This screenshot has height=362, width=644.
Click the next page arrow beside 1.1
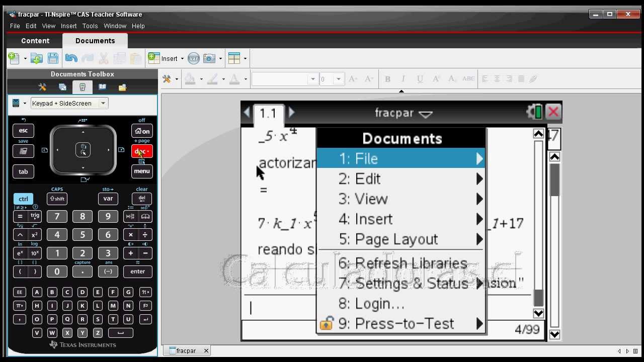coord(291,112)
